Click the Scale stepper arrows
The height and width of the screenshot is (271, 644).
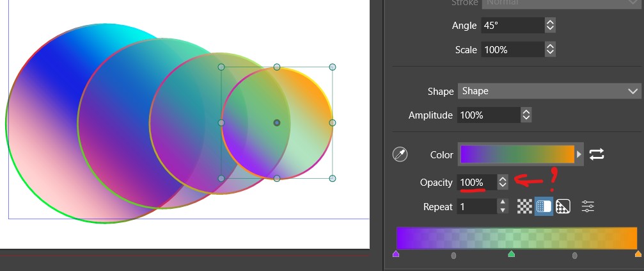pos(550,49)
